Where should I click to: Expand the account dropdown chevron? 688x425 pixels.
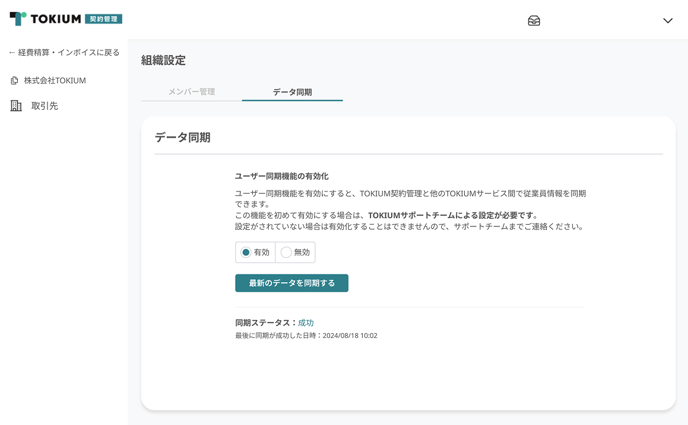(667, 21)
